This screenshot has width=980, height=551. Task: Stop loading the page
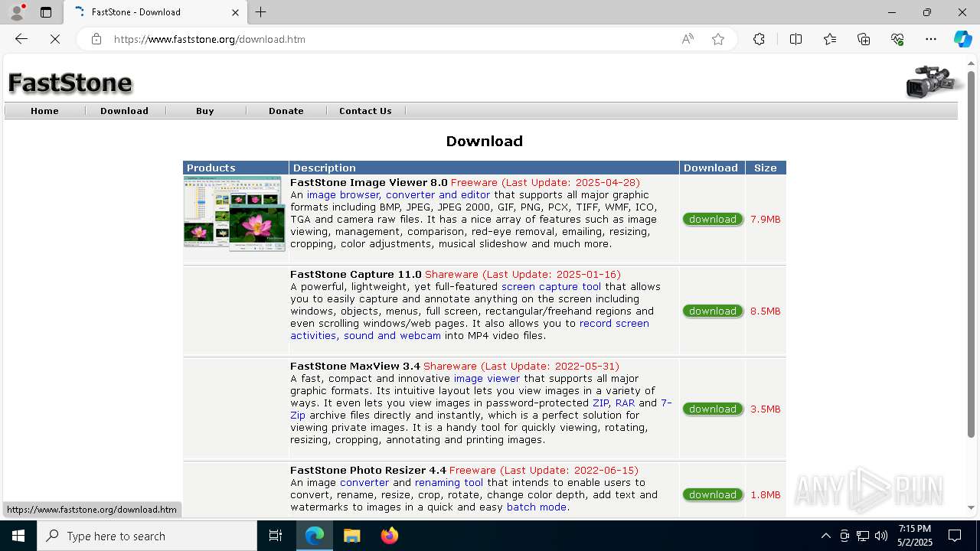click(x=55, y=39)
